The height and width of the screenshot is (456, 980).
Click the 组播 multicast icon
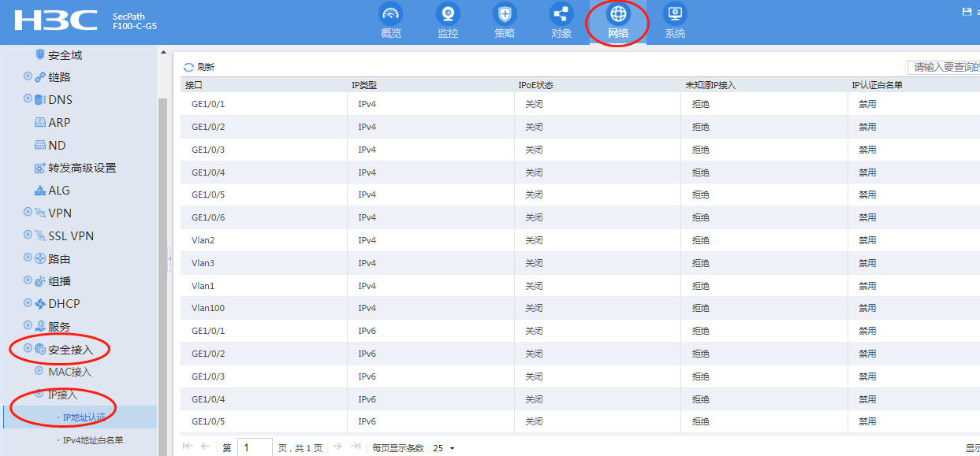[x=40, y=281]
